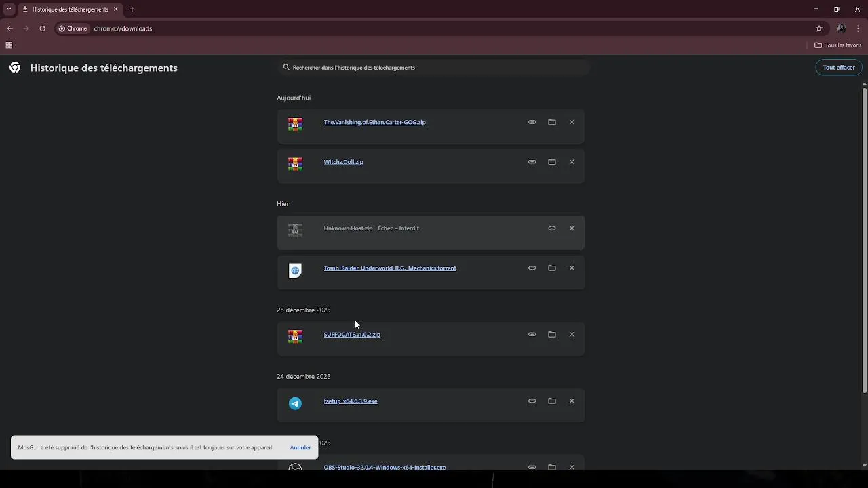Remove Unknown.Host.zip entry from history

pyautogui.click(x=572, y=228)
